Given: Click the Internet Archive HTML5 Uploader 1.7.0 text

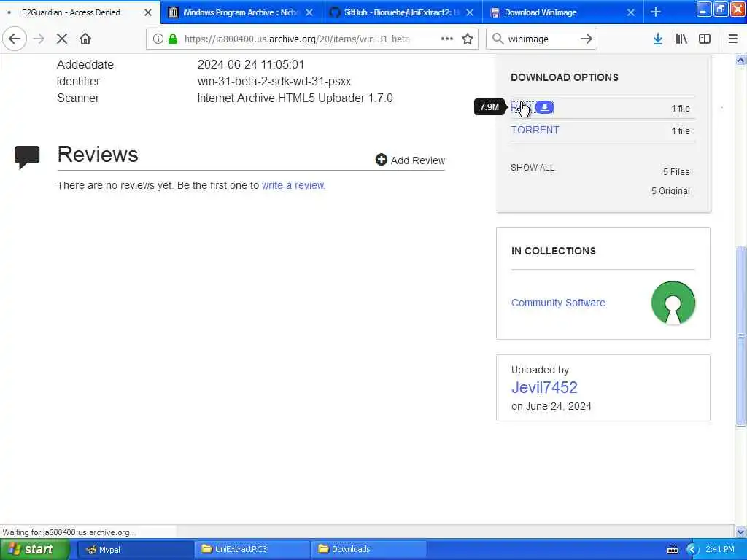Looking at the screenshot, I should click(295, 98).
